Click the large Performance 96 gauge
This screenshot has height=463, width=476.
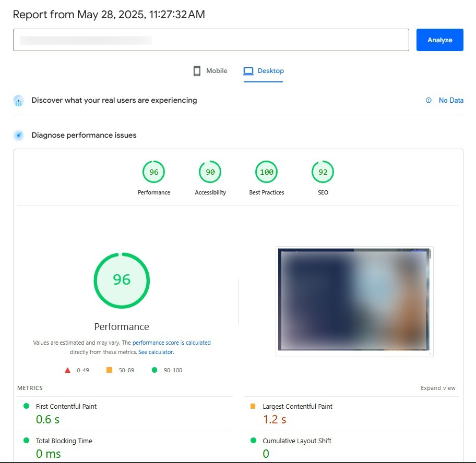[122, 280]
